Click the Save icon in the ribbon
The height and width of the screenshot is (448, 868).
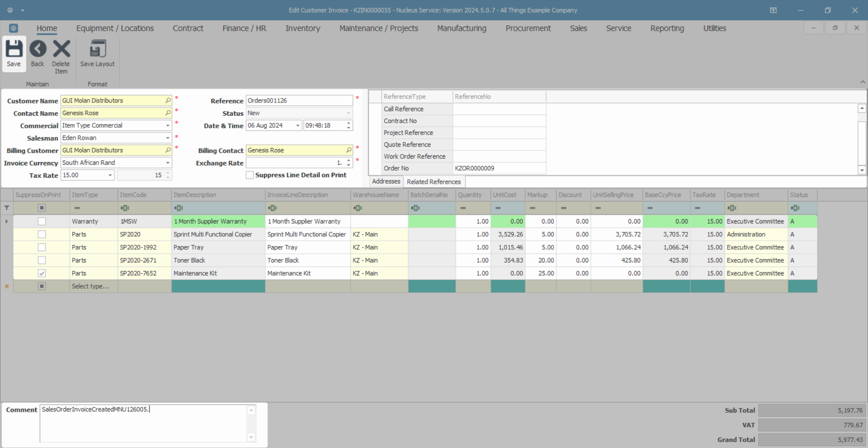14,49
